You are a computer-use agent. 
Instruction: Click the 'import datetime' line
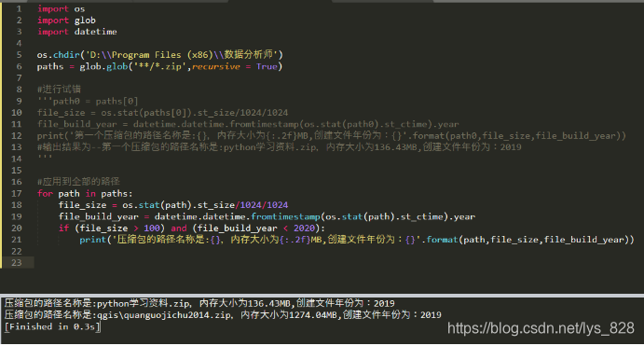tap(76, 32)
